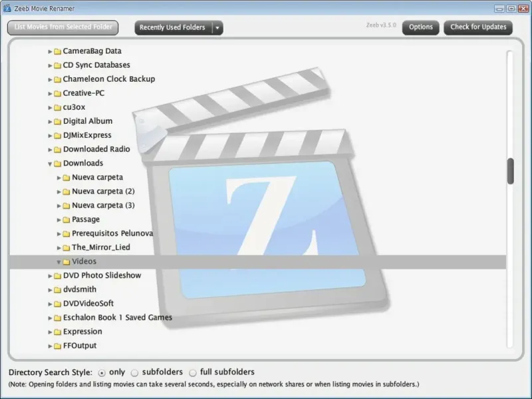Viewport: 532px width, 399px height.
Task: Click the cu3ox folder icon
Action: point(57,108)
